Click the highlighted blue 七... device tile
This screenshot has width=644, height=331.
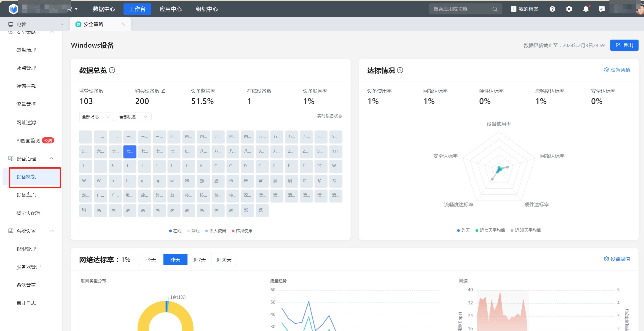coord(130,151)
